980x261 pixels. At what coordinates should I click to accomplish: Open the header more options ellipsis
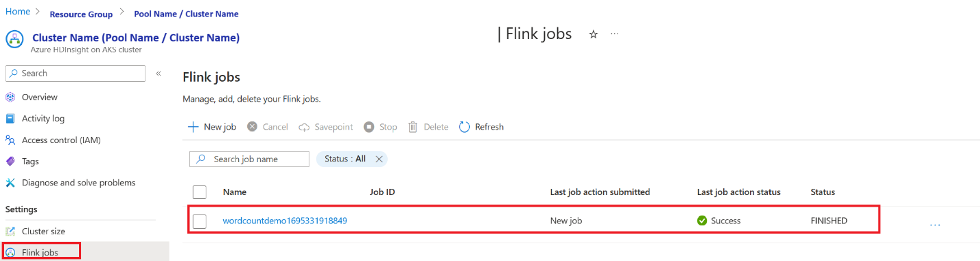(x=614, y=34)
